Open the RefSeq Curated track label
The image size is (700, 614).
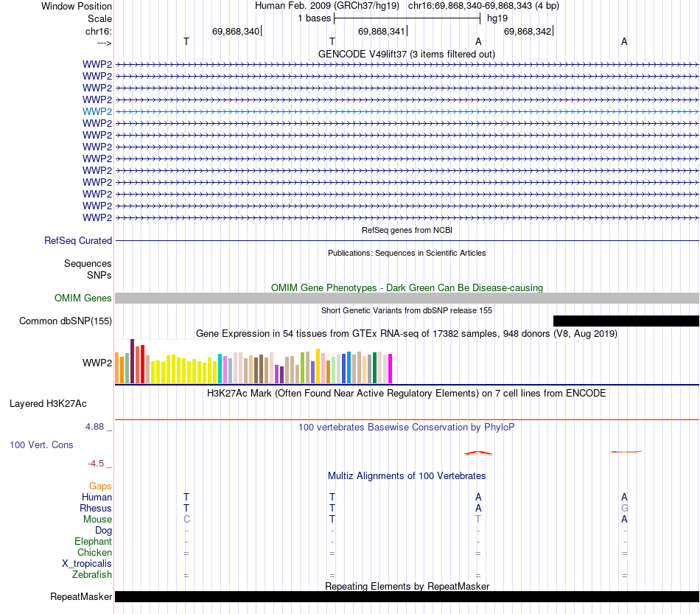coord(77,241)
